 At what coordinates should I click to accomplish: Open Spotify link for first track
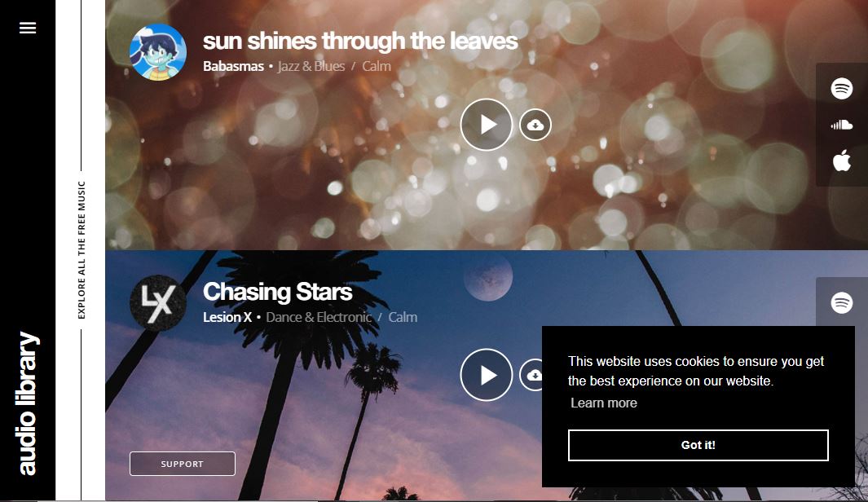[x=841, y=89]
